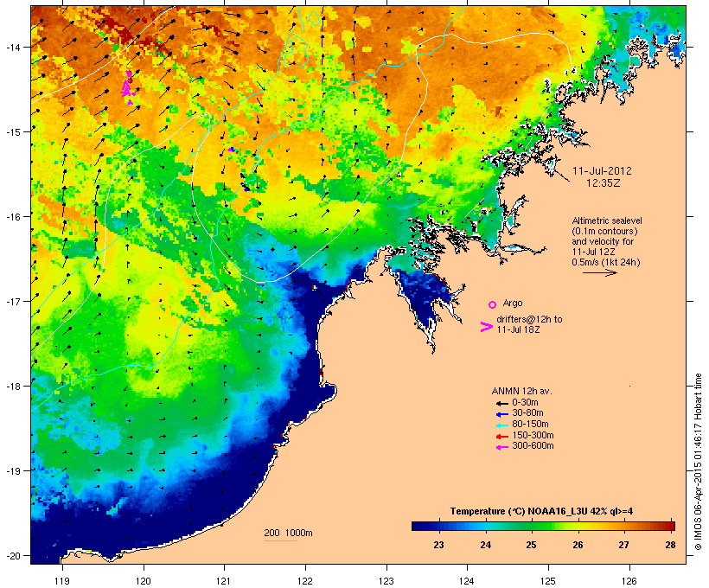This screenshot has height=588, width=709.
Task: Click the 121 longitude axis label
Action: (x=224, y=581)
